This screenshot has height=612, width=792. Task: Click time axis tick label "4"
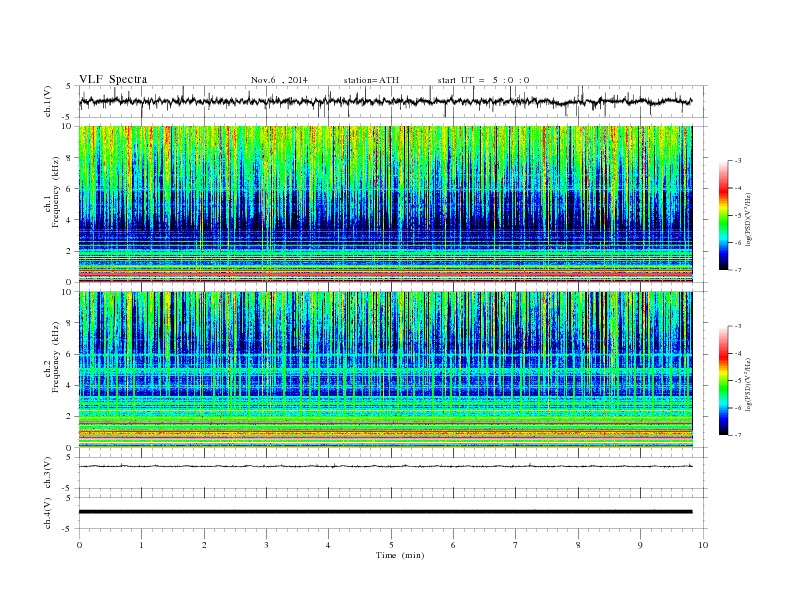(329, 545)
